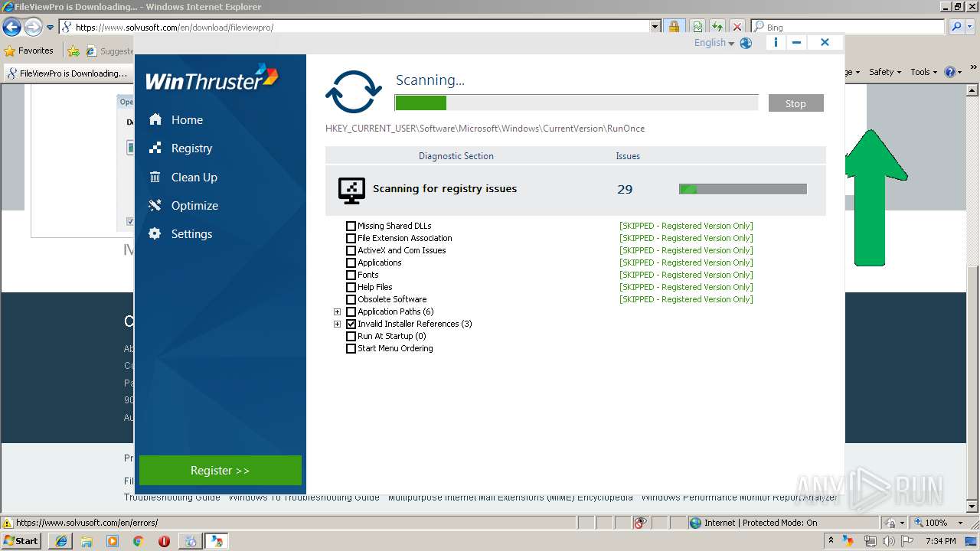Tick the Help Files checkbox
This screenshot has width=980, height=551.
[351, 287]
